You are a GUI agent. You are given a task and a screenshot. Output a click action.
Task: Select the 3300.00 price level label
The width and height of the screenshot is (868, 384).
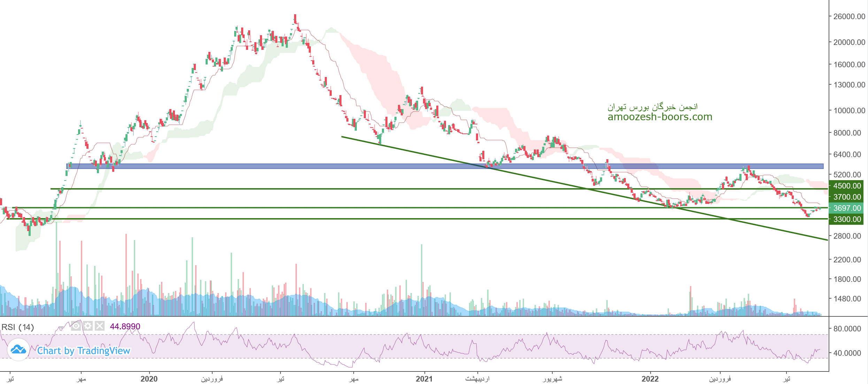pos(847,219)
